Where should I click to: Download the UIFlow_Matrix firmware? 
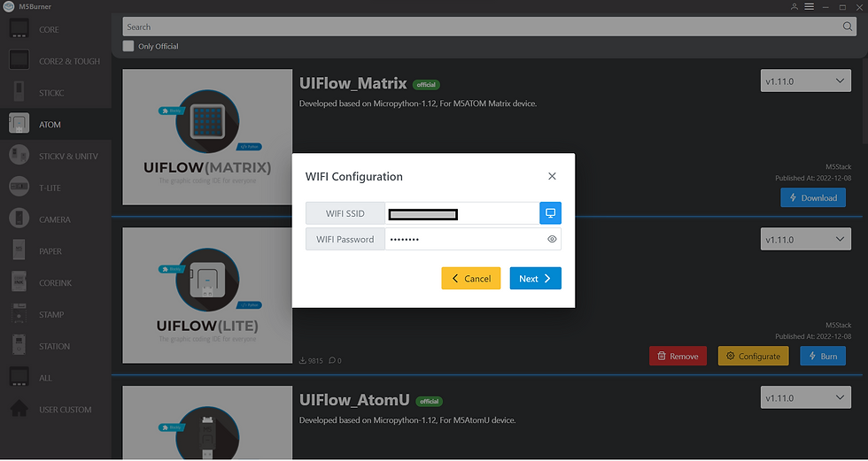click(x=813, y=197)
